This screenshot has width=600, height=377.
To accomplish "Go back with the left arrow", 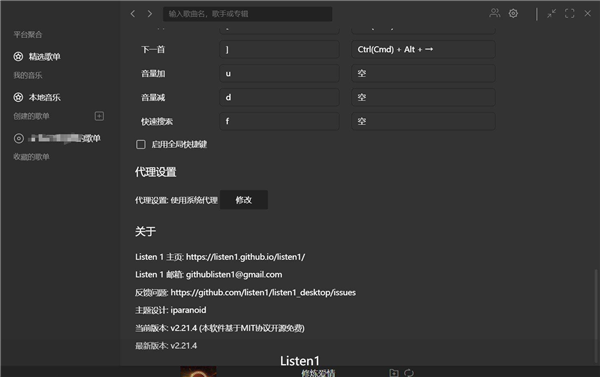I will click(133, 14).
